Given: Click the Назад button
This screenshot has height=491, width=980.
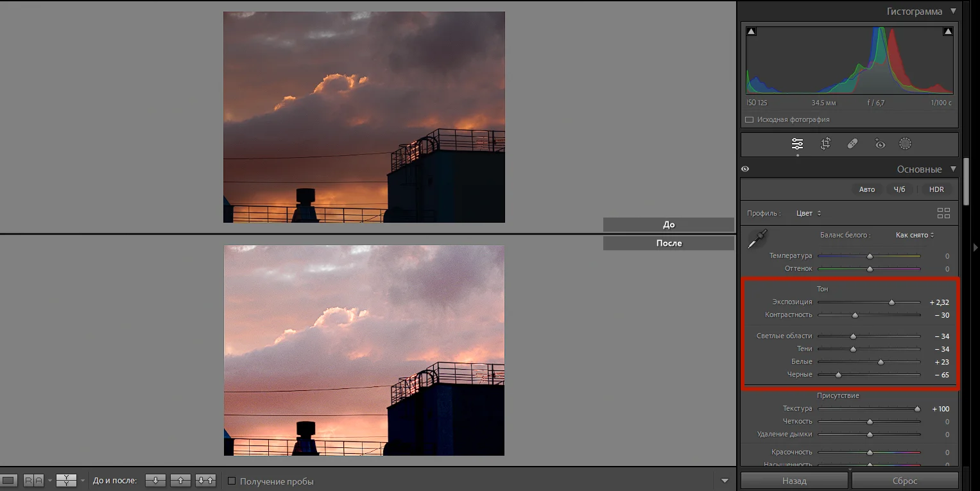Looking at the screenshot, I should [x=794, y=481].
